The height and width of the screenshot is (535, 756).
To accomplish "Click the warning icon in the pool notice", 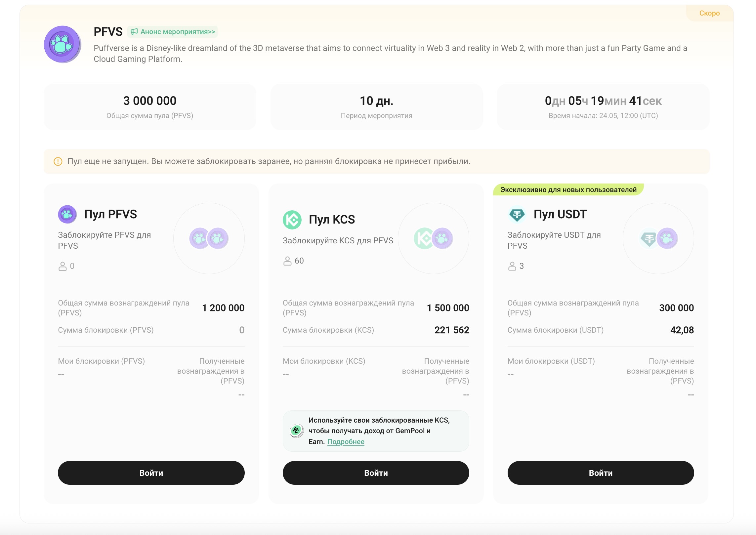I will pyautogui.click(x=58, y=161).
